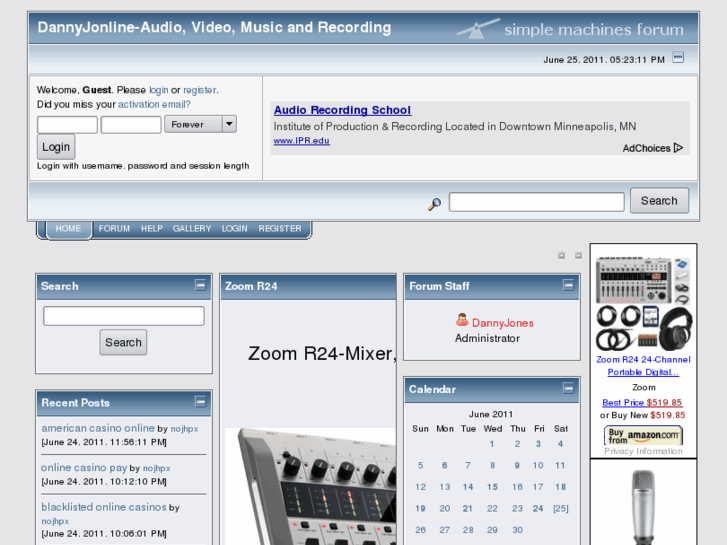Select June 15 in the calendar
Screen dimensions: 727x545
(x=492, y=487)
